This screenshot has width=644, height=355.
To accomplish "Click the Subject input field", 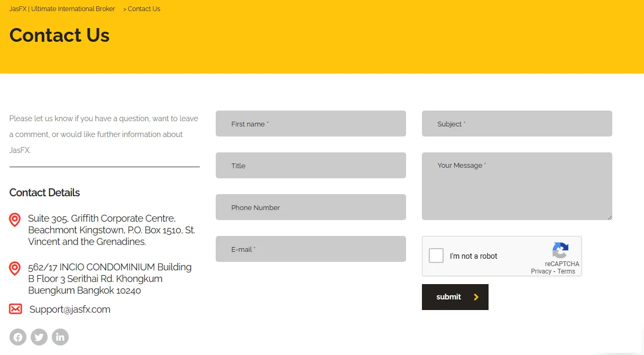I will click(x=517, y=124).
